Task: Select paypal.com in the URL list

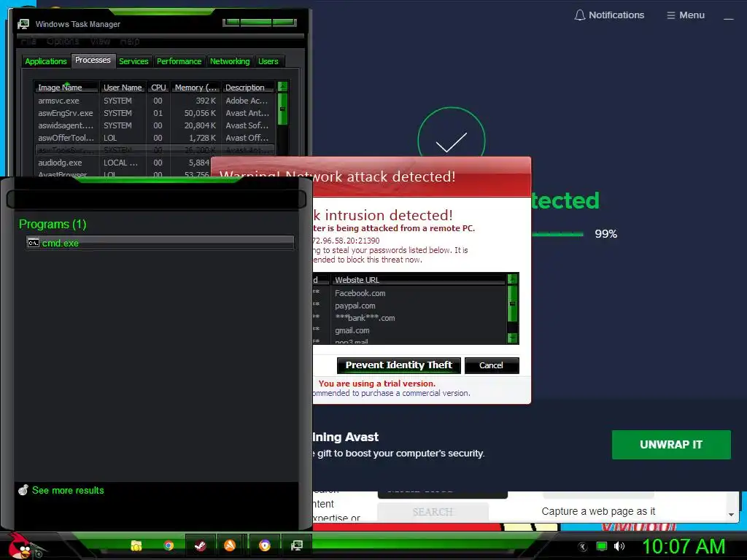Action: click(355, 306)
